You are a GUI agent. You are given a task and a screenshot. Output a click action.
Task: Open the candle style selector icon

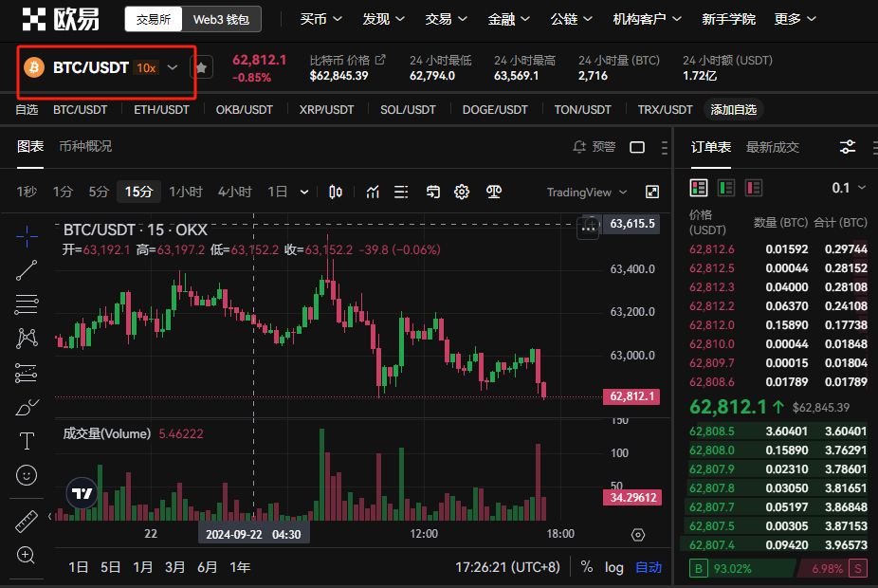coord(335,191)
